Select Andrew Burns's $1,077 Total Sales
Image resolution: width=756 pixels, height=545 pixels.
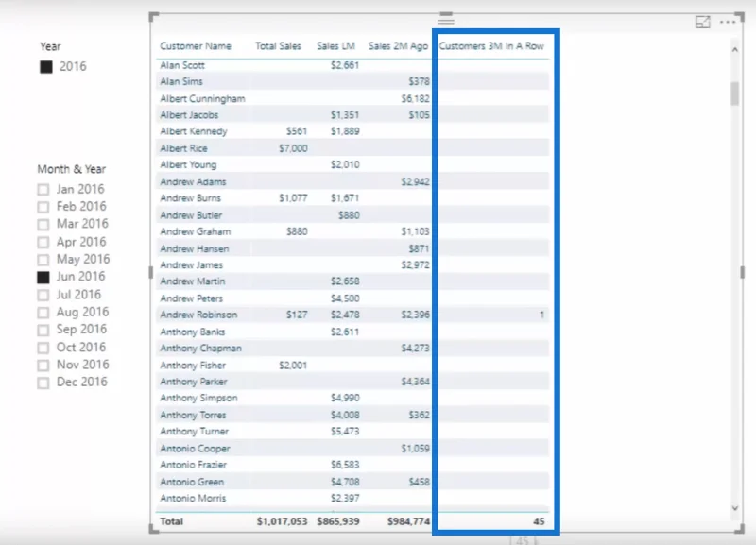[x=293, y=198]
